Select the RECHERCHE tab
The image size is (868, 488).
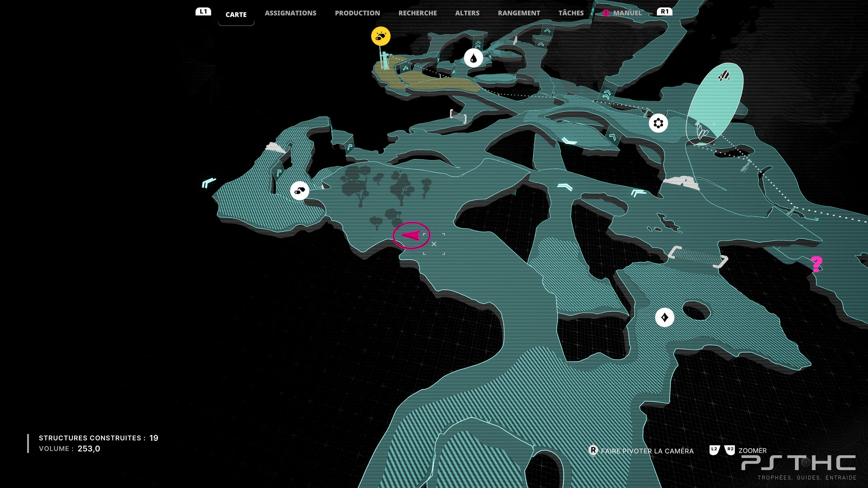417,13
